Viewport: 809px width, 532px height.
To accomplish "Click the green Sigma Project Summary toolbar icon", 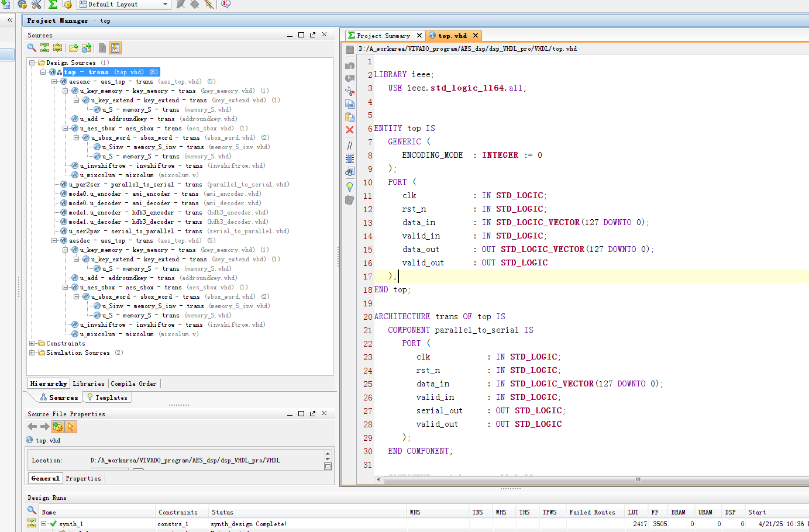I will click(53, 4).
